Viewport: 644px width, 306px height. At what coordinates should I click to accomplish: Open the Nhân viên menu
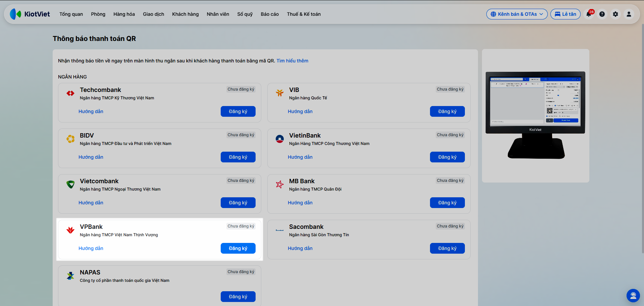coord(218,14)
